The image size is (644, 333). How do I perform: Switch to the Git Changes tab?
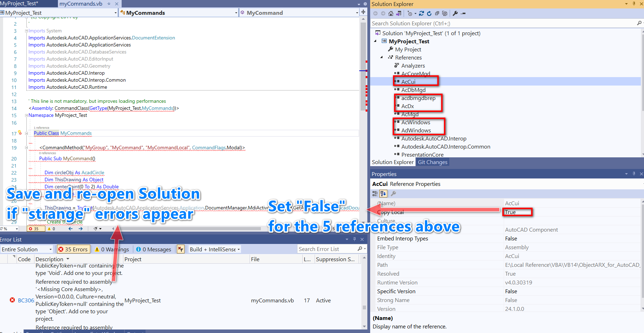click(432, 162)
